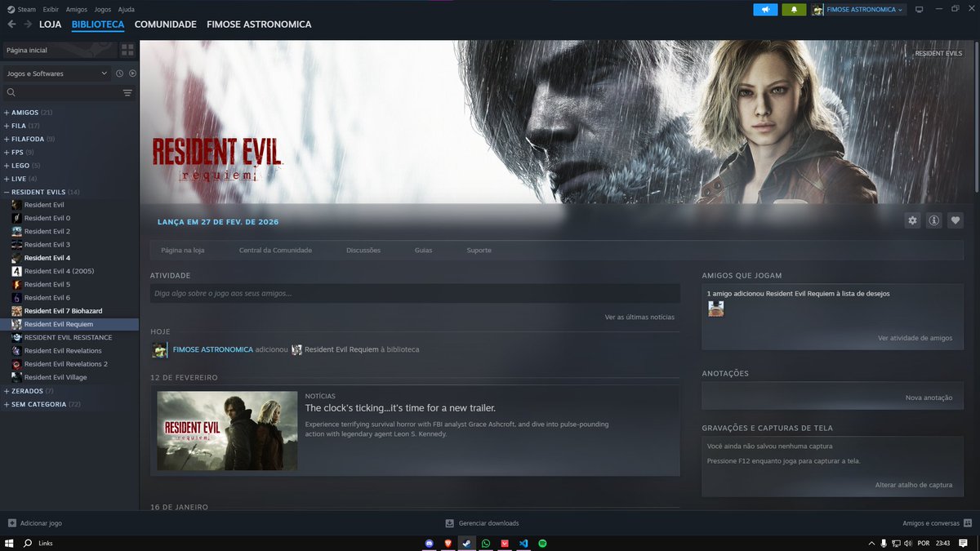
Task: Add game to favorites heart icon
Action: click(955, 220)
